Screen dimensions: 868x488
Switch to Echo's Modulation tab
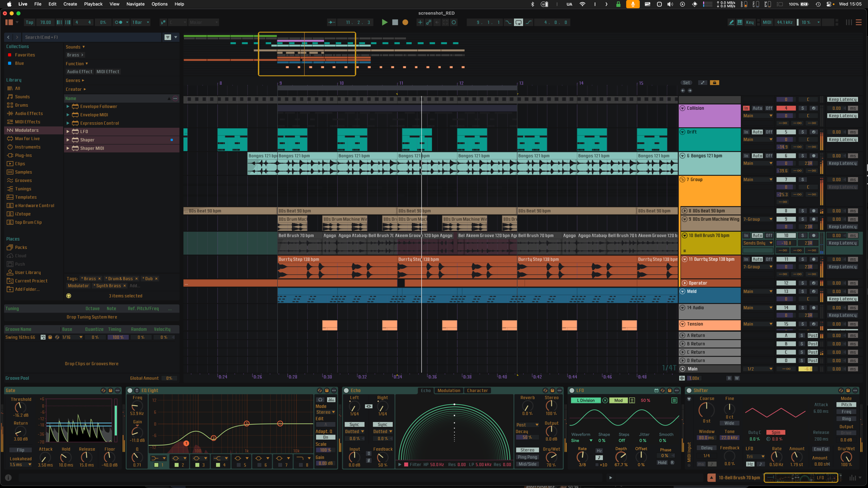[449, 391]
